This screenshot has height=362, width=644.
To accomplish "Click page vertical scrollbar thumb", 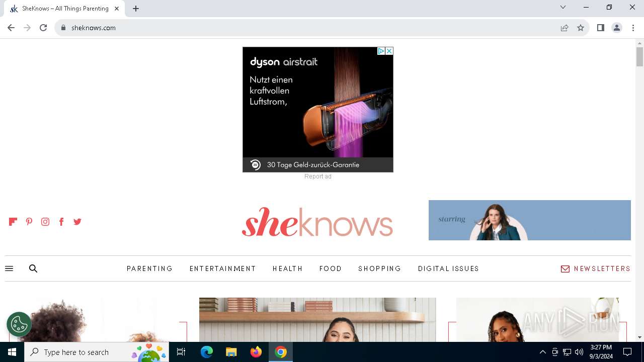I will click(x=640, y=57).
